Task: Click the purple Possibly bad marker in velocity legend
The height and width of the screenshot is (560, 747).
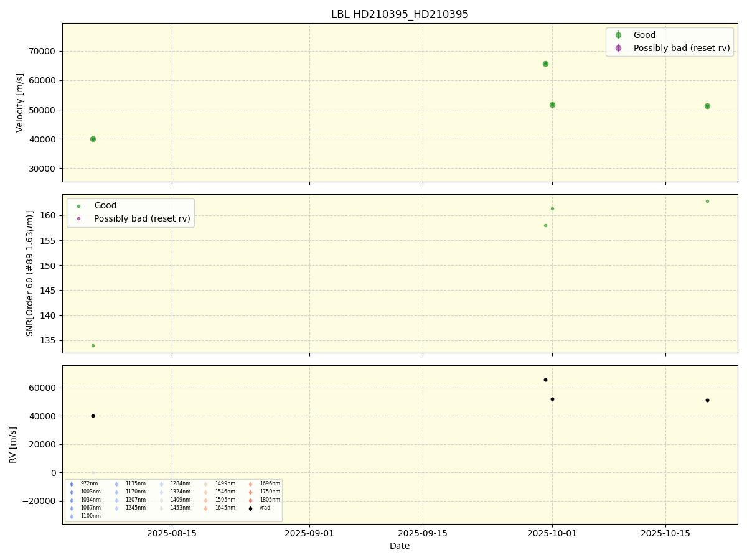Action: click(x=618, y=48)
